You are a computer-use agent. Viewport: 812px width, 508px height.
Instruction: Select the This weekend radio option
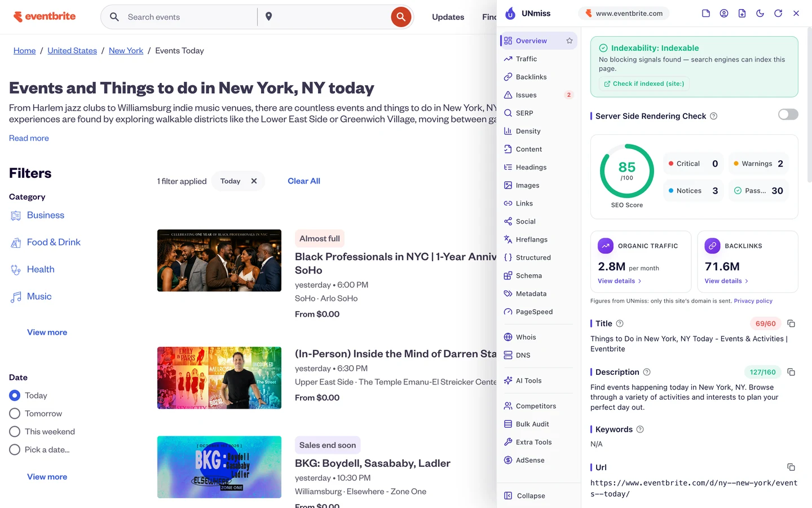(x=15, y=432)
